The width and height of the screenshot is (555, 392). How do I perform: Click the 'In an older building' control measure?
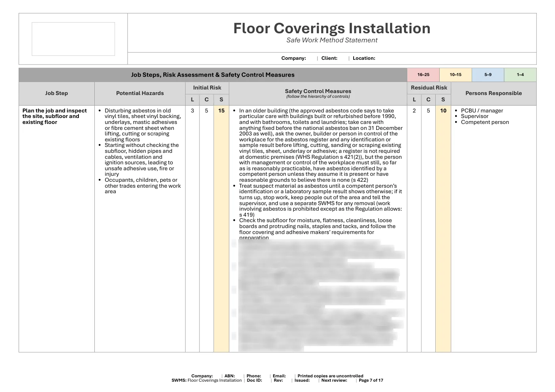[x=321, y=145]
